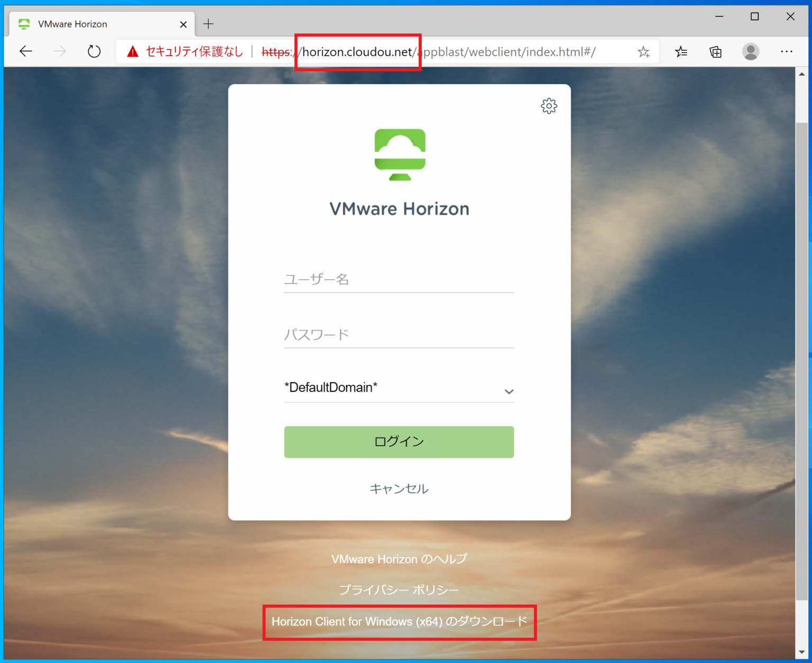
Task: Click セキュリティ保護なし warning text
Action: click(x=194, y=51)
